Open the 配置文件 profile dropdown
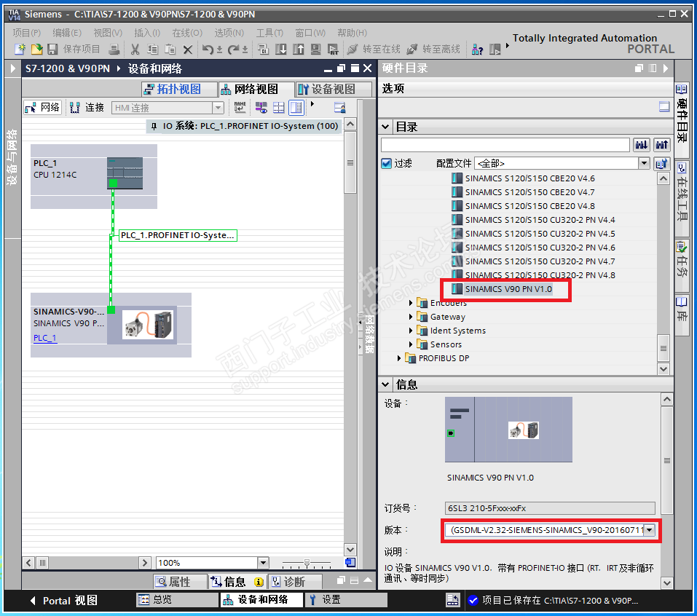Image resolution: width=697 pixels, height=616 pixels. point(644,163)
